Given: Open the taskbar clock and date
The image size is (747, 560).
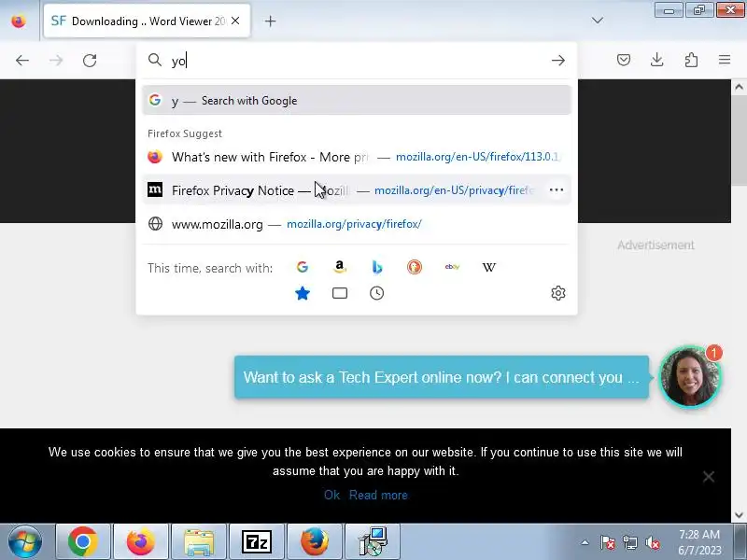Looking at the screenshot, I should (x=699, y=542).
